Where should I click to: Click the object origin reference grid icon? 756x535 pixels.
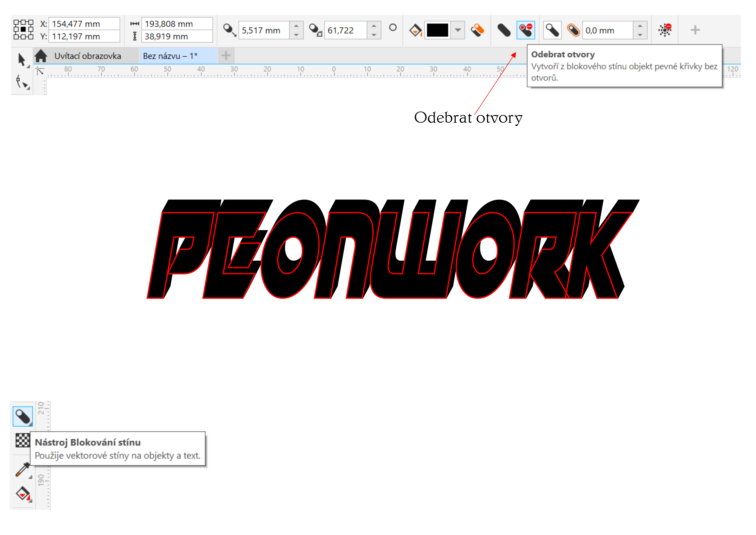point(23,30)
